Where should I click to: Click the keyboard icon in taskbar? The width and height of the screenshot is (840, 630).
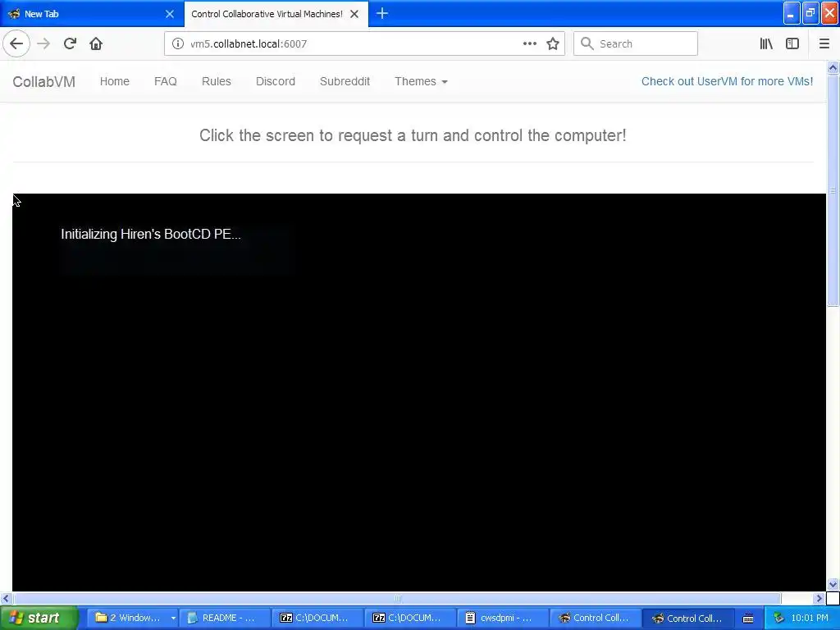748,619
